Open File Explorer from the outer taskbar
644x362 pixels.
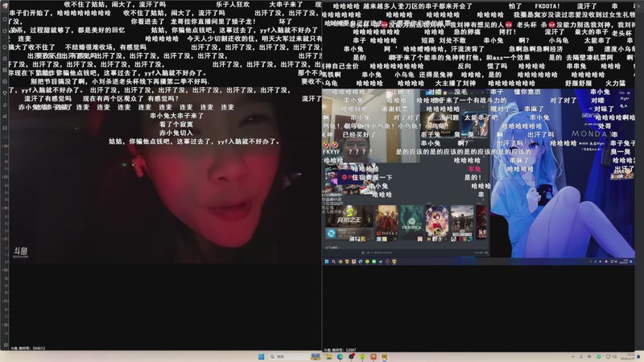coord(329,356)
